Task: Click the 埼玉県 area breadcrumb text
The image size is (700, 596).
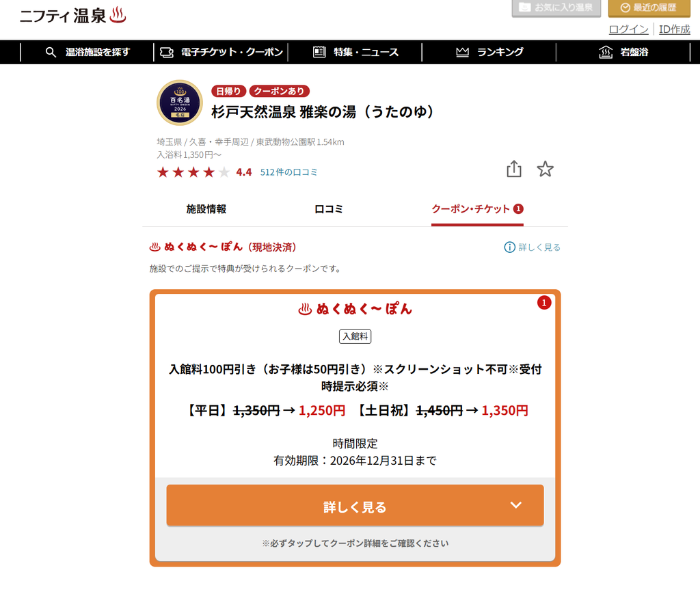Action: (x=170, y=142)
